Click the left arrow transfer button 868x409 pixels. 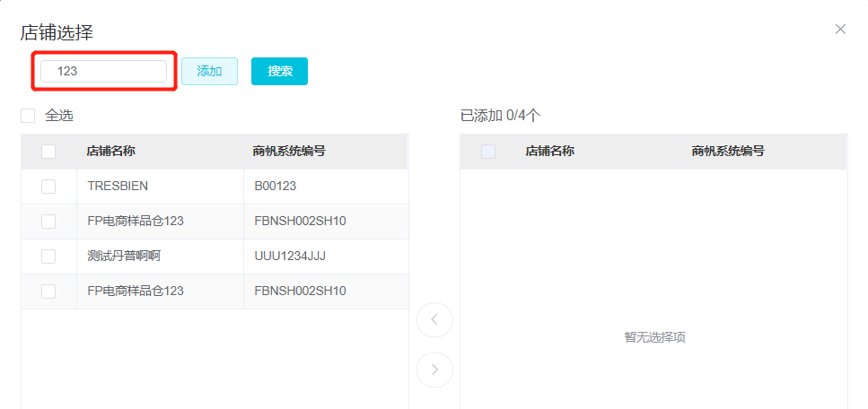pyautogui.click(x=434, y=319)
